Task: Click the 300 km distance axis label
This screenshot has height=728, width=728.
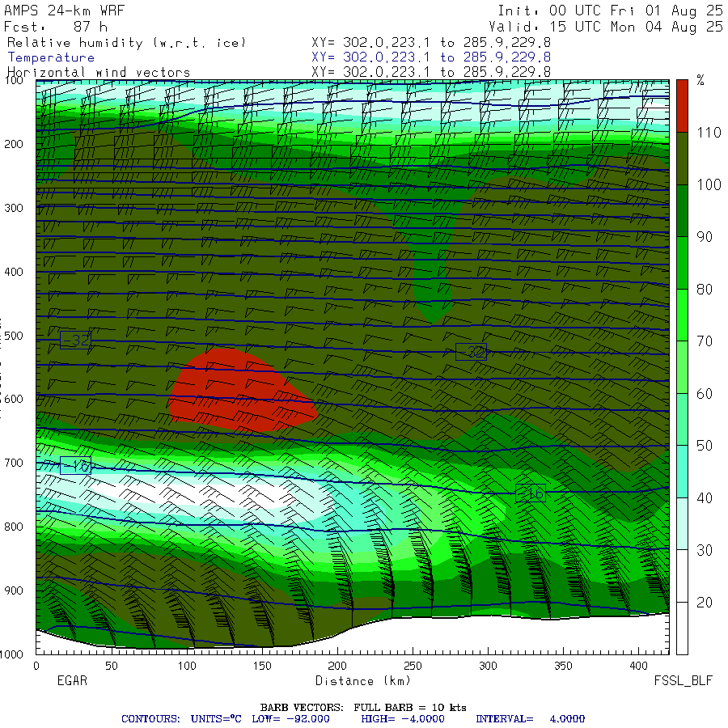Action: (x=488, y=666)
